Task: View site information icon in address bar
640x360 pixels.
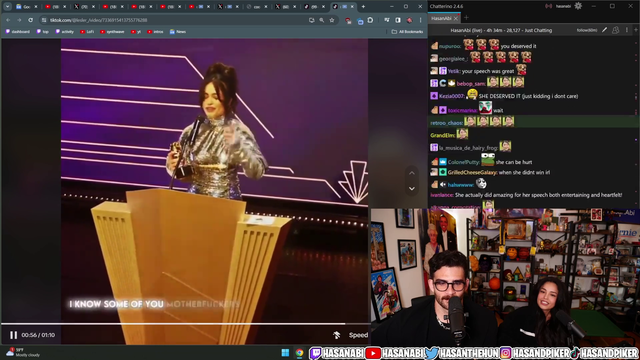Action: (x=44, y=20)
